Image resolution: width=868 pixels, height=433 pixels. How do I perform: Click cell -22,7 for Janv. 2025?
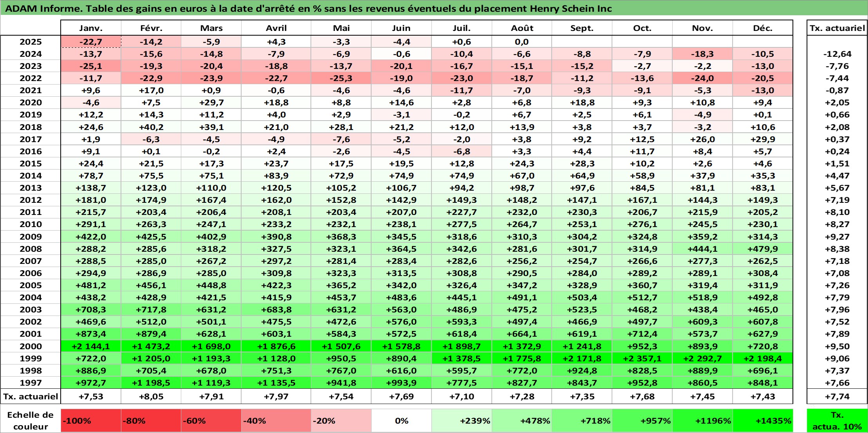[91, 41]
